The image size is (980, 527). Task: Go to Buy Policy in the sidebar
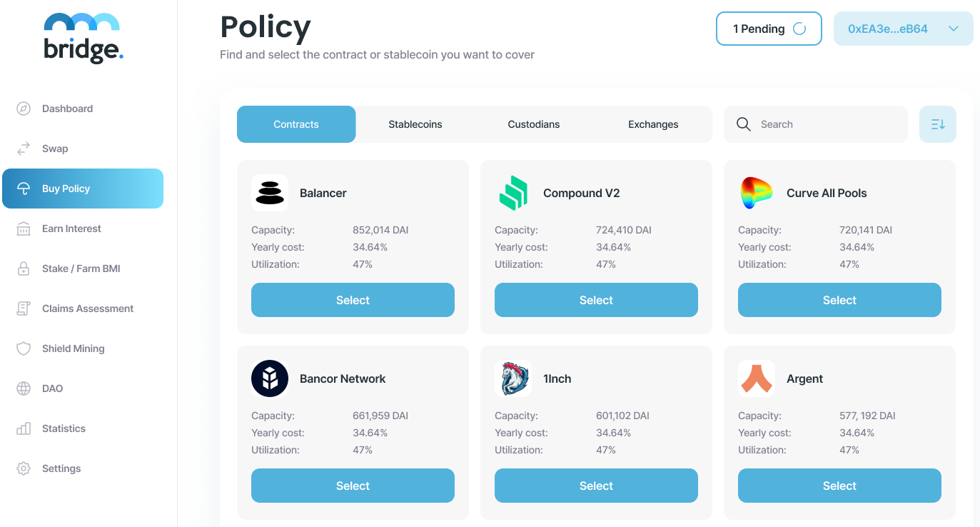[83, 189]
